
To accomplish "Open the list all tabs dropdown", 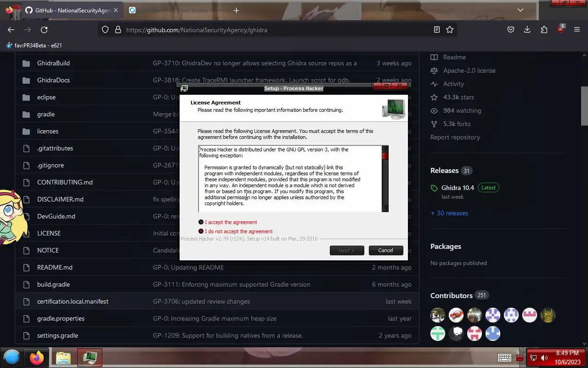I will [520, 10].
